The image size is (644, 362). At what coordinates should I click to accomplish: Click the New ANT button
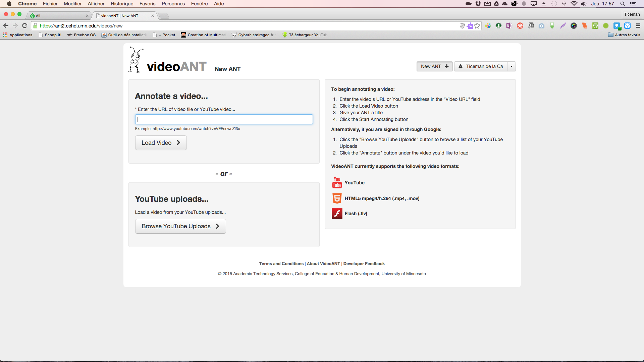pos(434,66)
